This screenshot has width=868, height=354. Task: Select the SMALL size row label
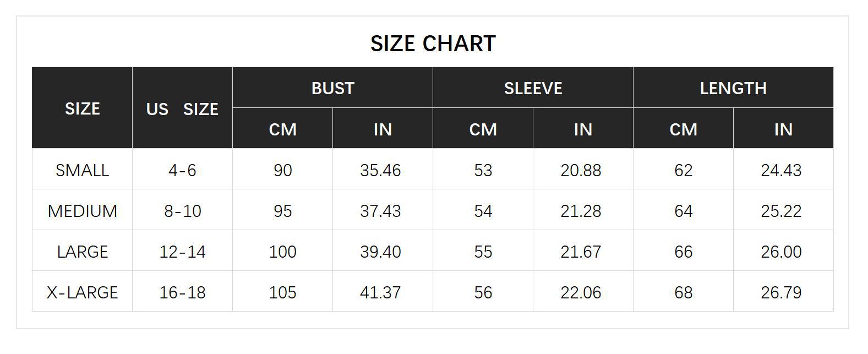pyautogui.click(x=82, y=170)
